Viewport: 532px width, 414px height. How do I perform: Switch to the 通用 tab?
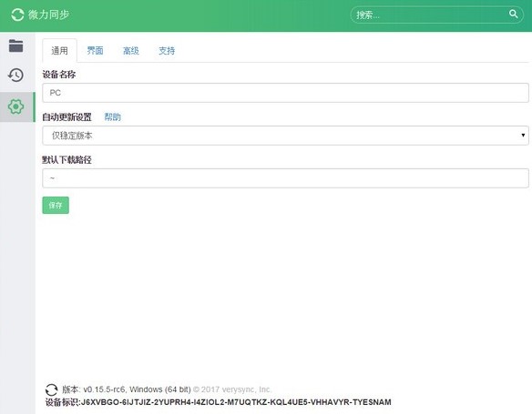pos(60,51)
